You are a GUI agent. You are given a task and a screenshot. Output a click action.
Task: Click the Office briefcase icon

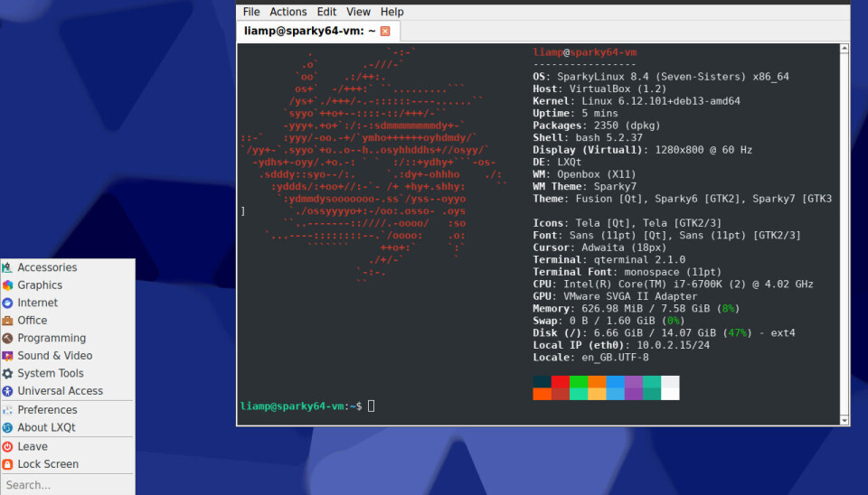[x=7, y=321]
